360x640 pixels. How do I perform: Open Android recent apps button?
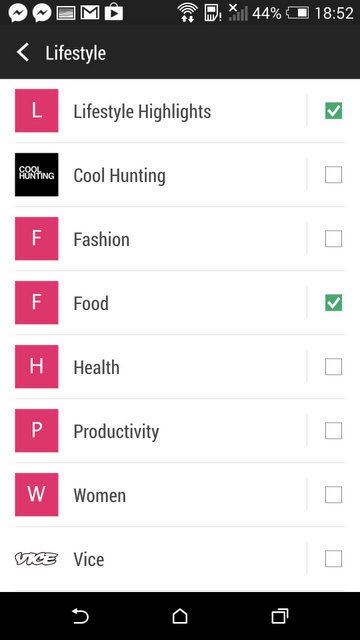coord(280,616)
